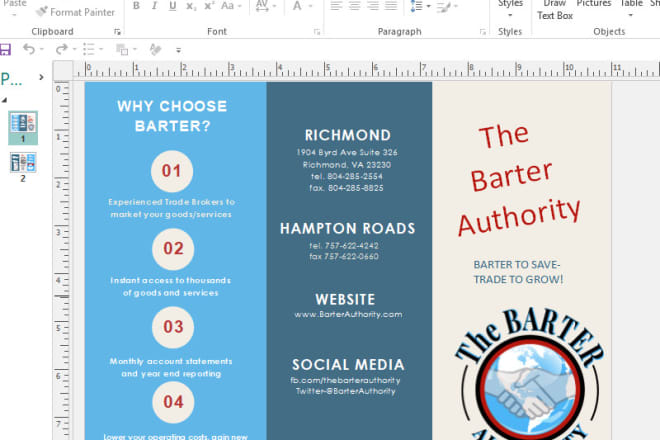Open the Undo history dropdown

click(42, 49)
